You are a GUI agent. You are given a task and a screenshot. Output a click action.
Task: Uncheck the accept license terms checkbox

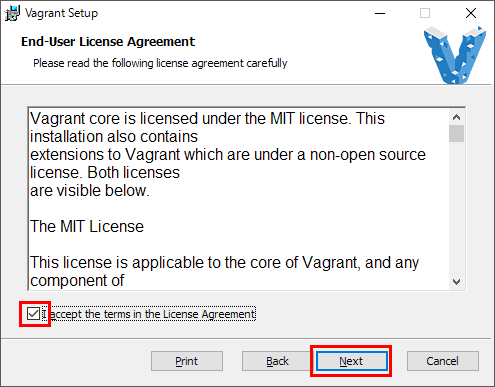[x=33, y=314]
